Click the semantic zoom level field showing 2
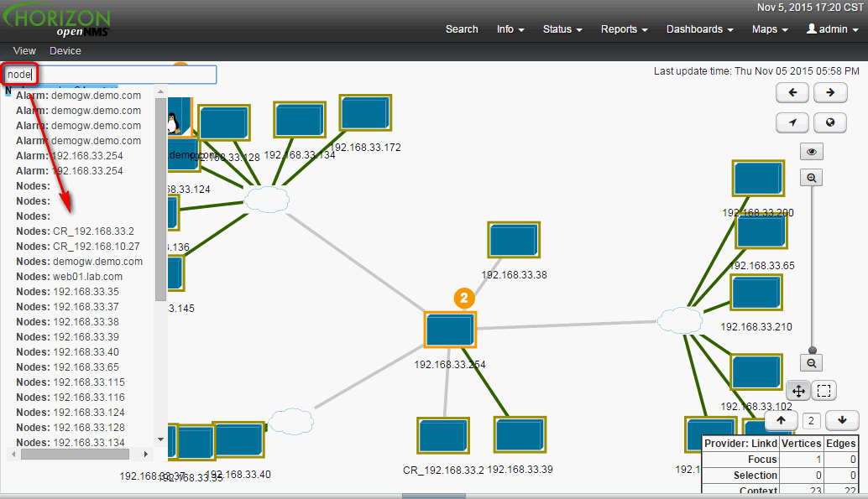The width and height of the screenshot is (868, 499). tap(811, 420)
